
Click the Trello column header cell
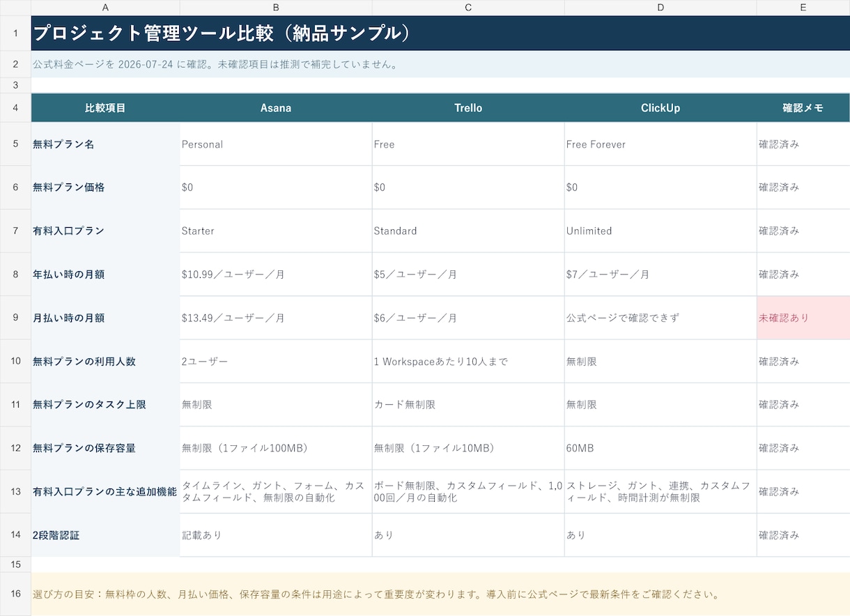[x=468, y=108]
